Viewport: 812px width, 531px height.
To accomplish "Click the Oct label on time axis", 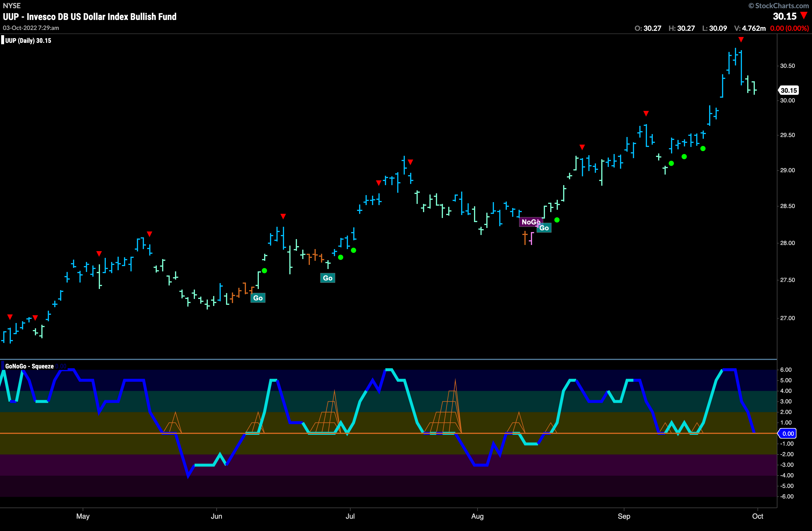I will [757, 516].
